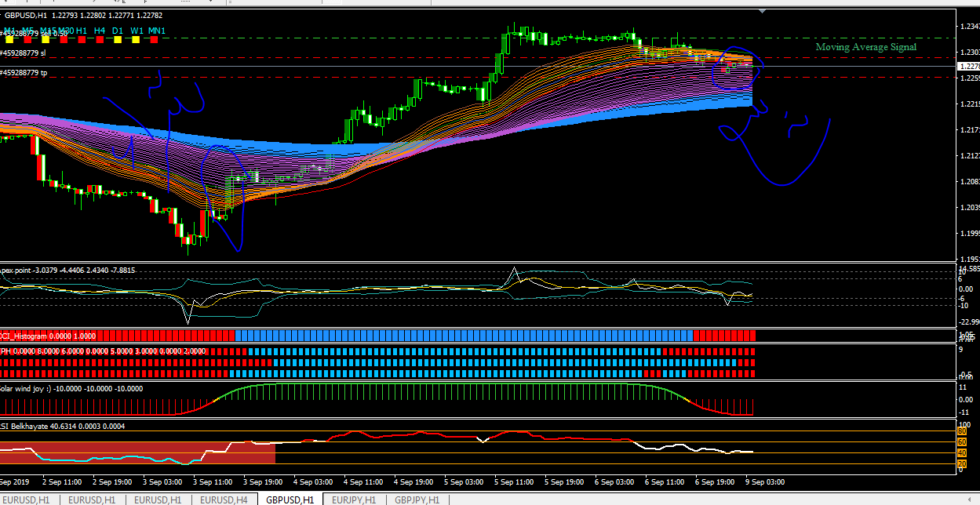This screenshot has height=505, width=980.
Task: Click the yellow M1 timeframe signal square
Action: (9, 38)
